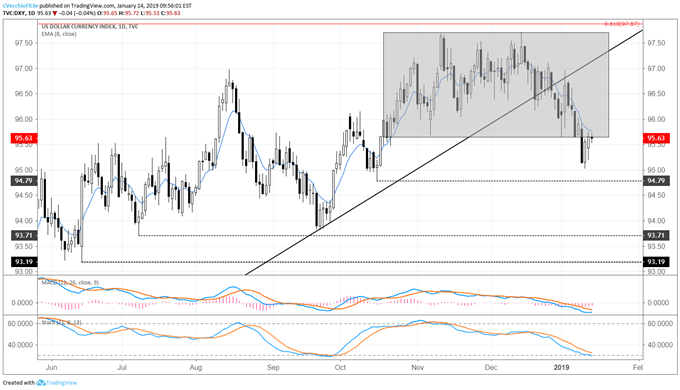Click the 'Oct' date label on time axis
Image resolution: width=680 pixels, height=390 pixels.
pos(340,367)
